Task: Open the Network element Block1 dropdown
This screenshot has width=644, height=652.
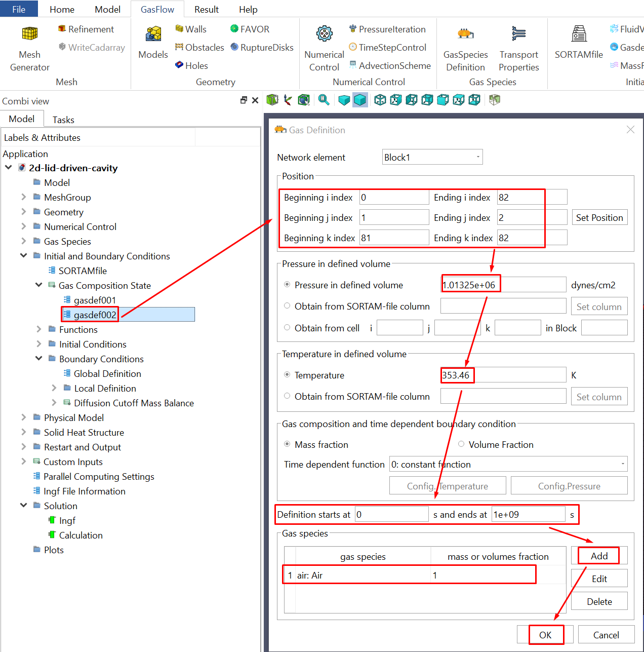Action: click(432, 157)
